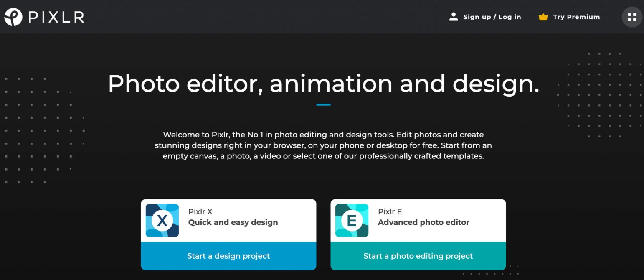The image size is (644, 280).
Task: Start a design project with Pixlr X
Action: [228, 255]
